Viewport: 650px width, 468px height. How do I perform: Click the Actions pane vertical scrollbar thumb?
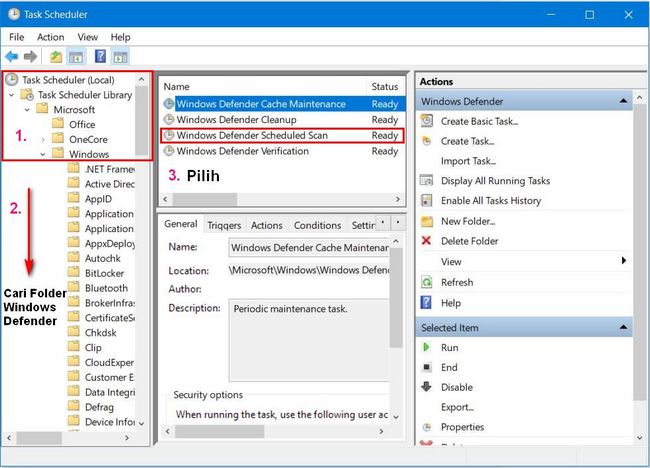pyautogui.click(x=640, y=253)
